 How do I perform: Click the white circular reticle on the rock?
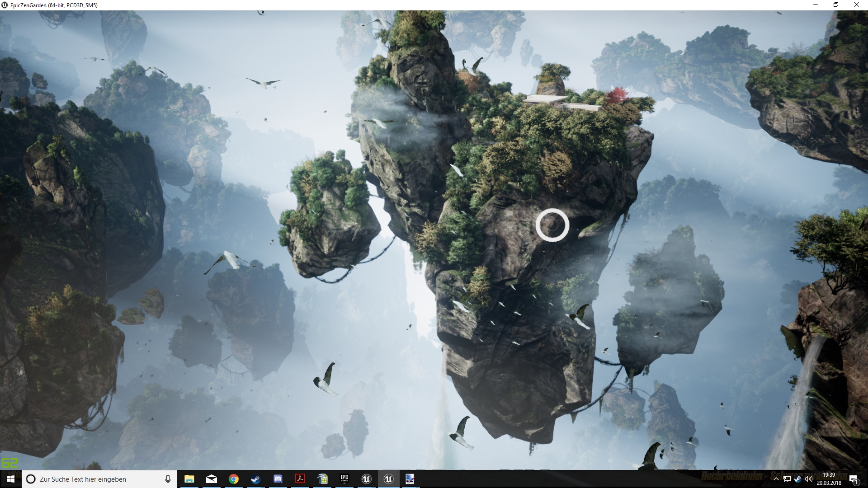(552, 225)
